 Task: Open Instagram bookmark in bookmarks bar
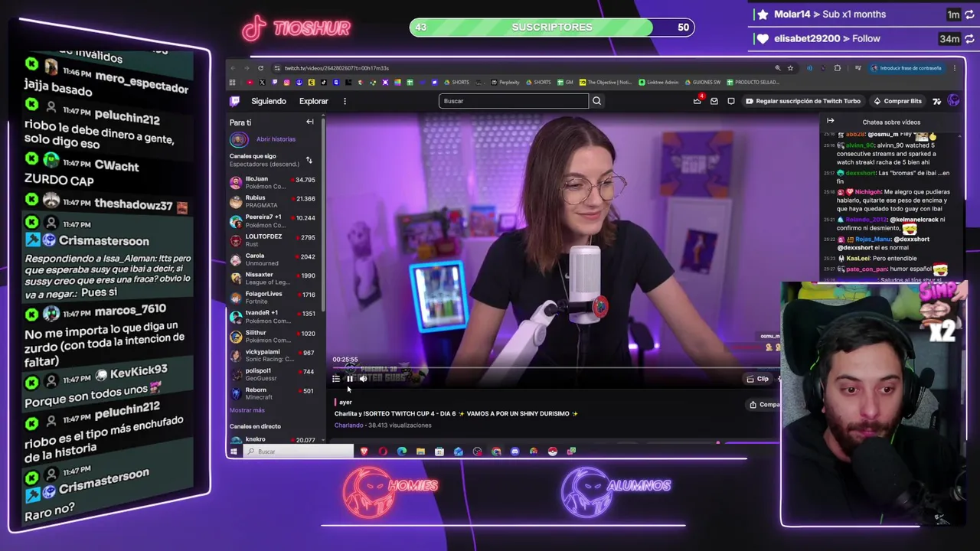(286, 82)
